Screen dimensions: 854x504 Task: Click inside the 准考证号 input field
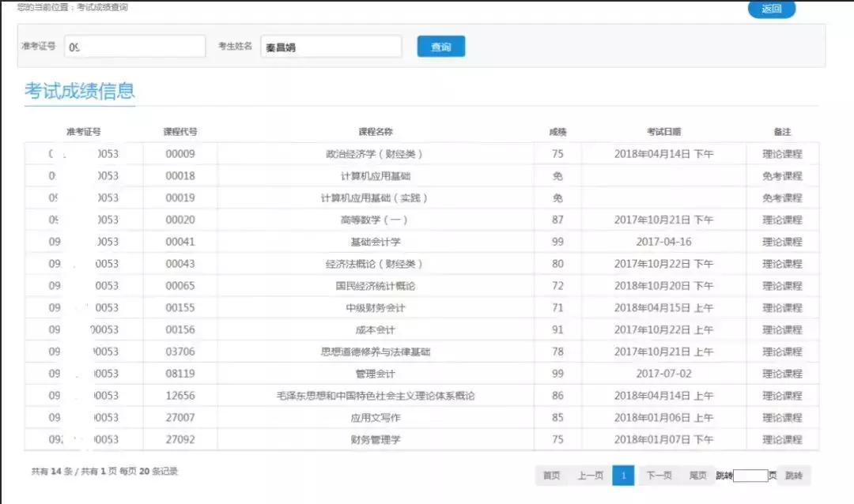134,46
